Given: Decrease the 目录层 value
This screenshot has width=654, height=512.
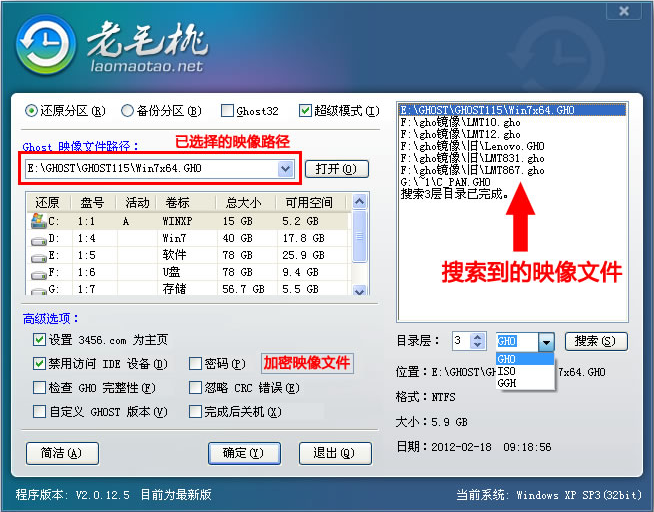Looking at the screenshot, I should pyautogui.click(x=478, y=346).
